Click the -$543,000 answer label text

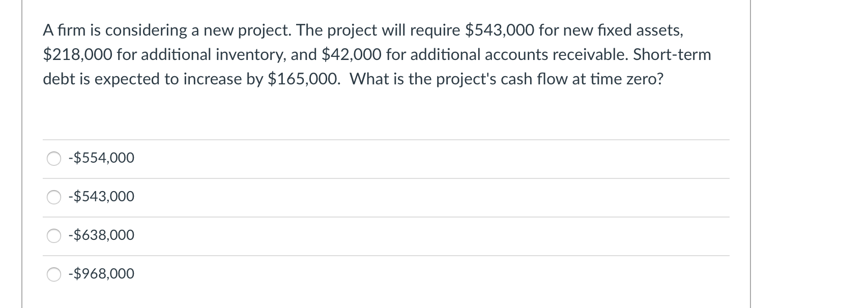click(101, 197)
